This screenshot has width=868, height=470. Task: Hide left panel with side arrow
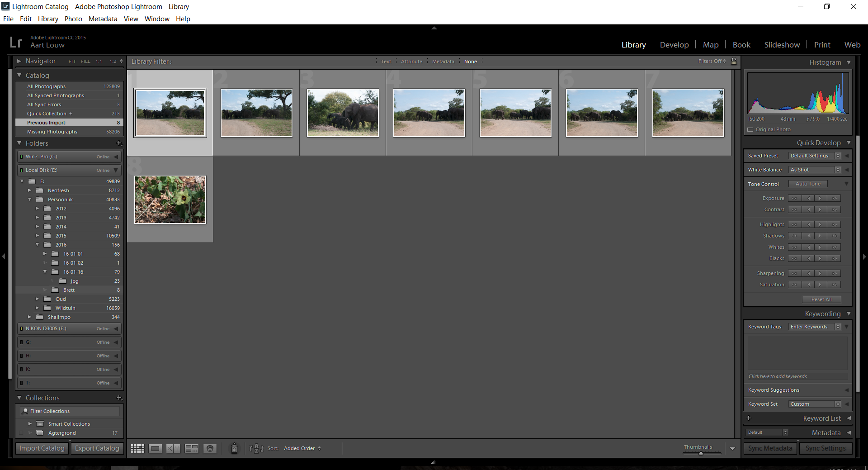click(4, 256)
